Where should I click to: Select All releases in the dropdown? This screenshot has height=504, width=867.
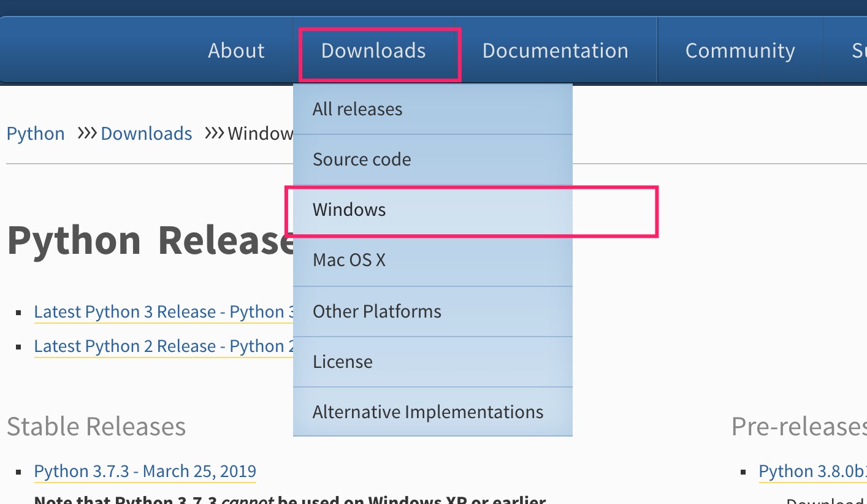coord(357,109)
